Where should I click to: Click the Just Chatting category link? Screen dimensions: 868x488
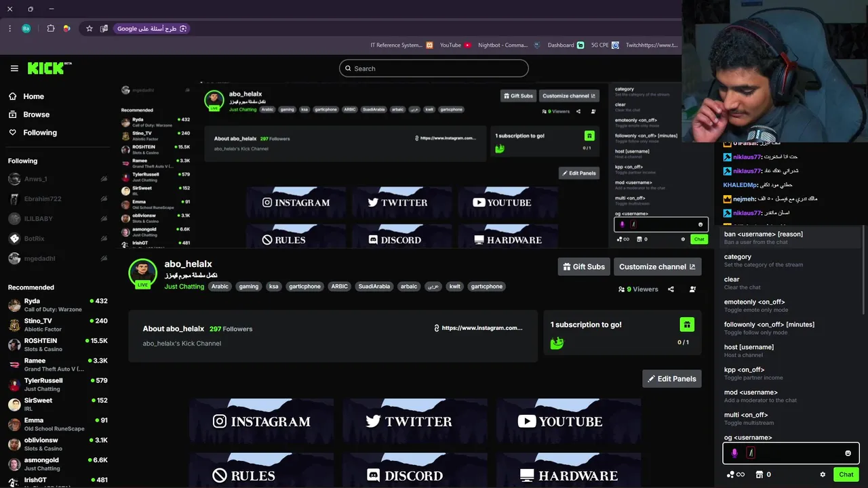tap(184, 287)
